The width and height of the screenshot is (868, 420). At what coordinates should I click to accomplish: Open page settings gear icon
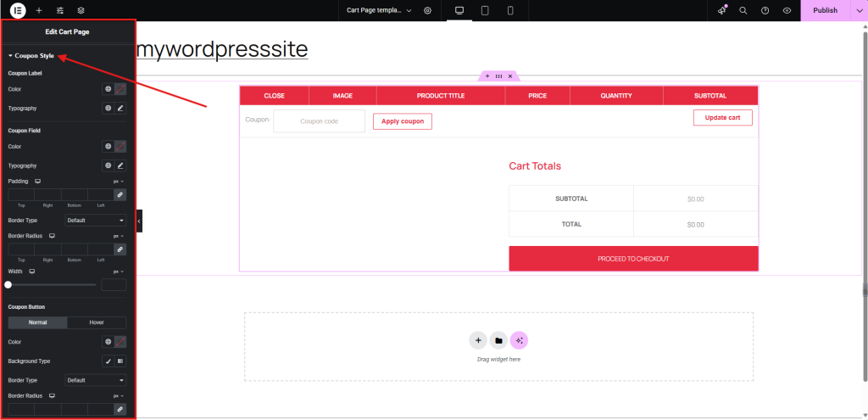tap(427, 10)
